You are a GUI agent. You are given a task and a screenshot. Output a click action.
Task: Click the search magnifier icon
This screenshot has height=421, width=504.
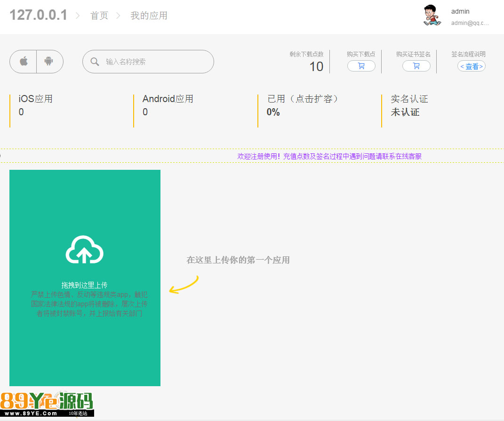click(x=95, y=62)
